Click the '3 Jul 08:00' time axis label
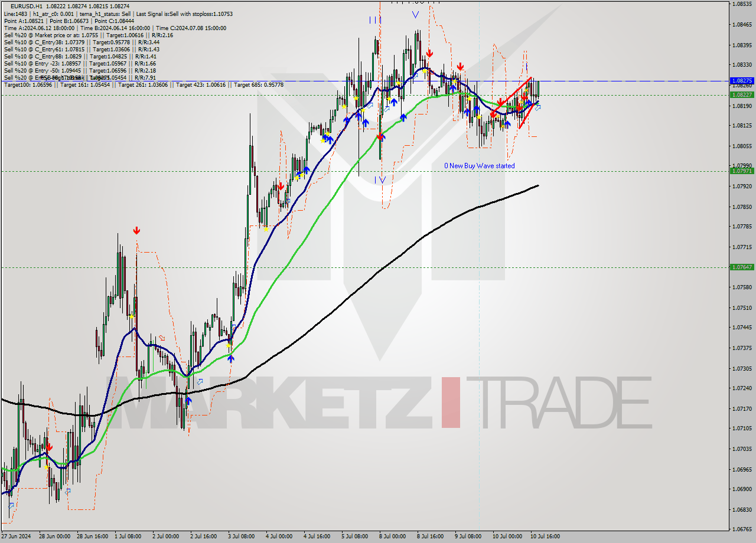The width and height of the screenshot is (756, 543). click(x=241, y=537)
